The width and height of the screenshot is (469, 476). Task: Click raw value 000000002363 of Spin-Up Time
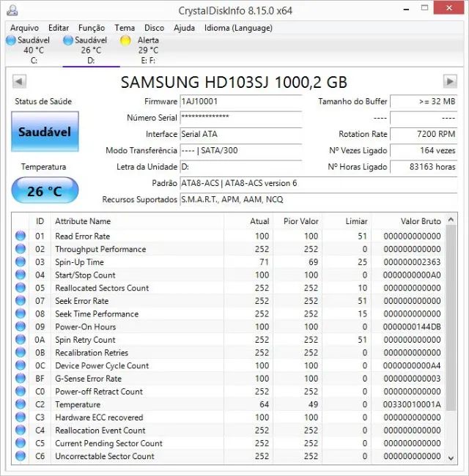[412, 261]
